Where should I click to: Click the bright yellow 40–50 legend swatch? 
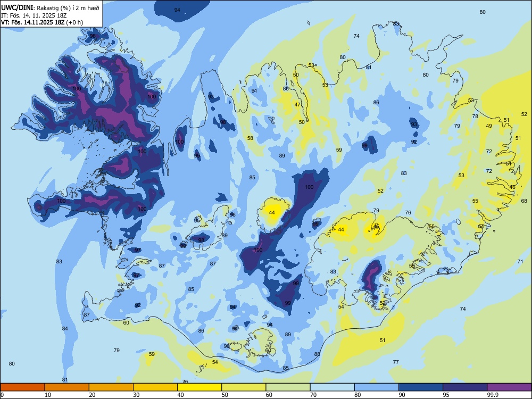[199, 387]
